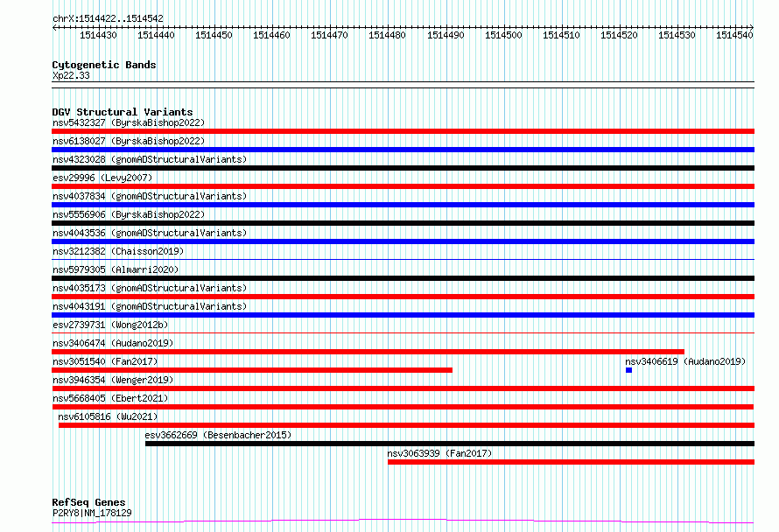
Task: Open the nsv3212382 (Chaisson2019) variant
Action: (x=118, y=251)
